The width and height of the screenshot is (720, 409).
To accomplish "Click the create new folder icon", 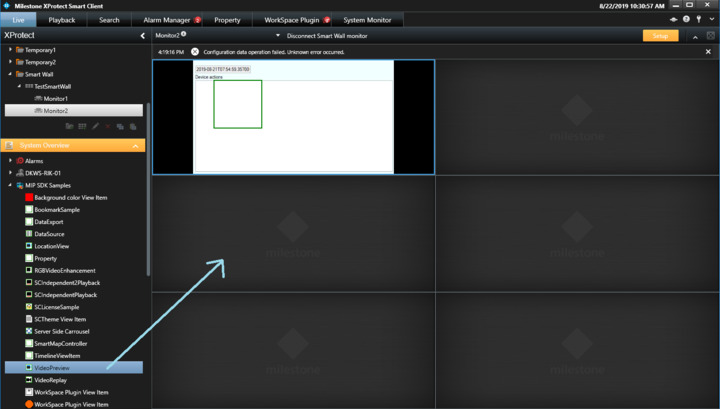I will [x=69, y=126].
